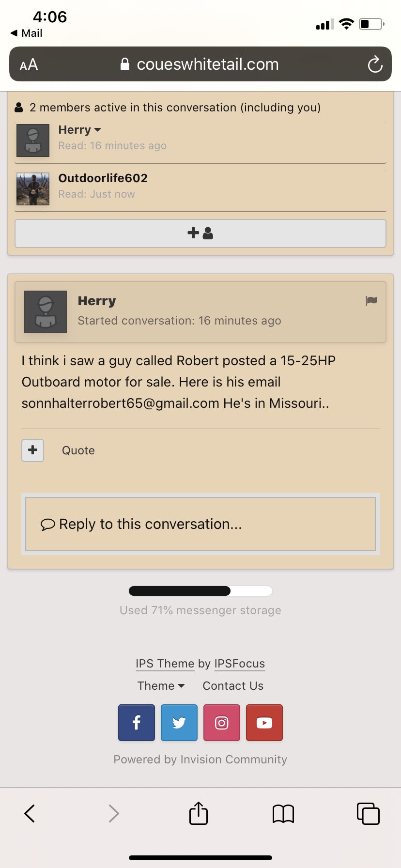This screenshot has width=401, height=868.
Task: Open the YouTube social icon
Action: 264,723
